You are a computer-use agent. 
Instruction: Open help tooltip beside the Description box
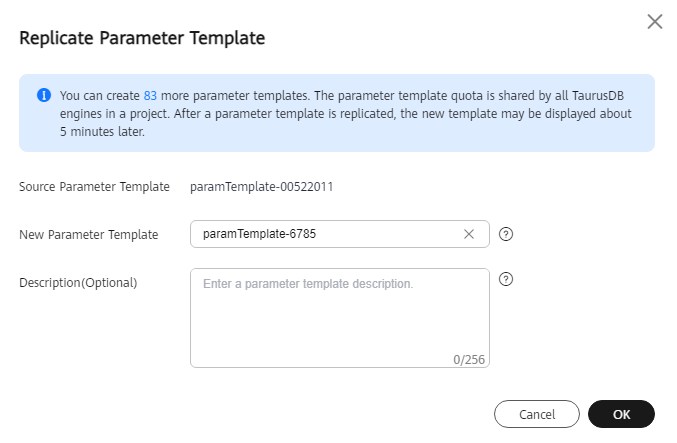click(x=506, y=279)
